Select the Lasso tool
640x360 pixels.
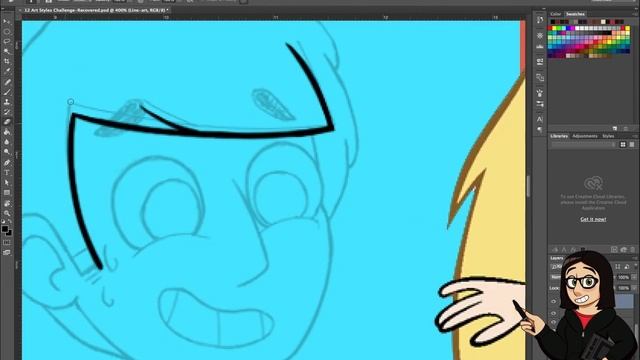click(x=7, y=41)
